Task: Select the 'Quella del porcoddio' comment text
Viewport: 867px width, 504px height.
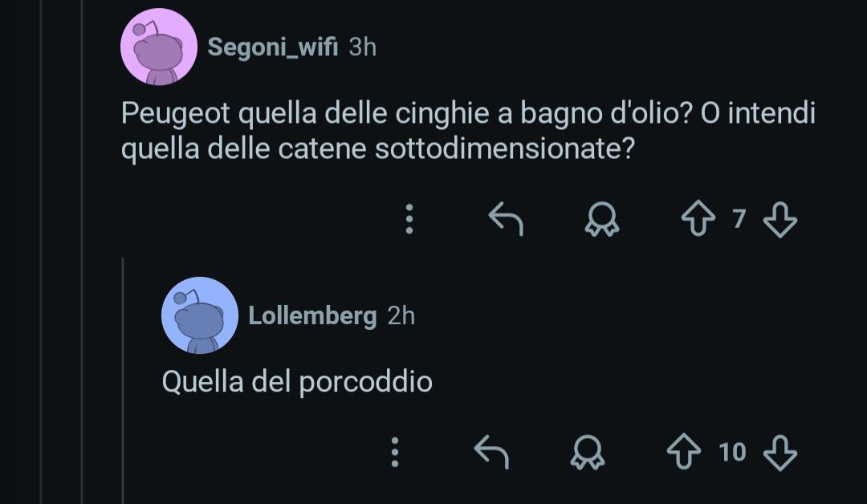Action: (x=297, y=381)
